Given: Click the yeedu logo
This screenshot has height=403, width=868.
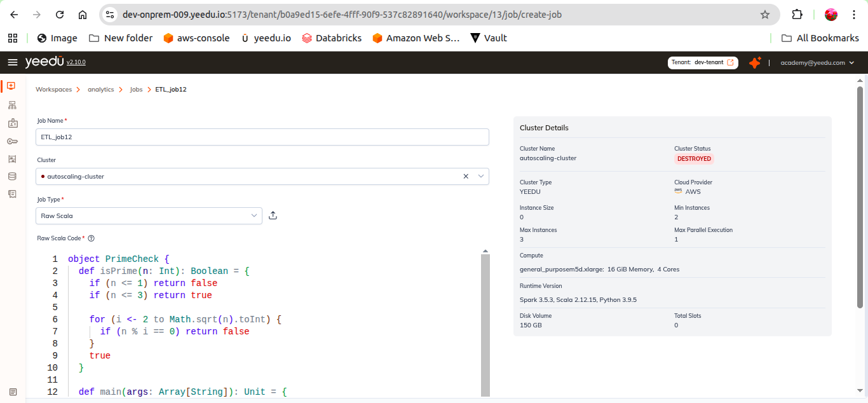Looking at the screenshot, I should point(44,62).
